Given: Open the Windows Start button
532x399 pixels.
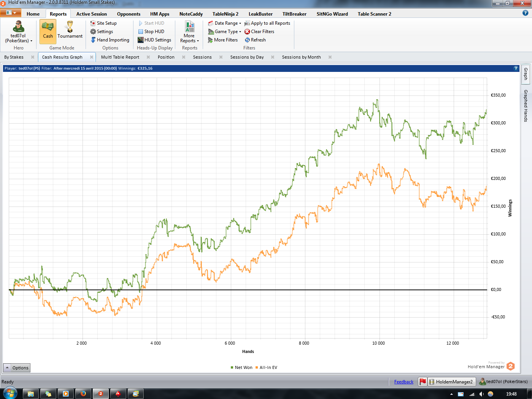Looking at the screenshot, I should pos(10,394).
